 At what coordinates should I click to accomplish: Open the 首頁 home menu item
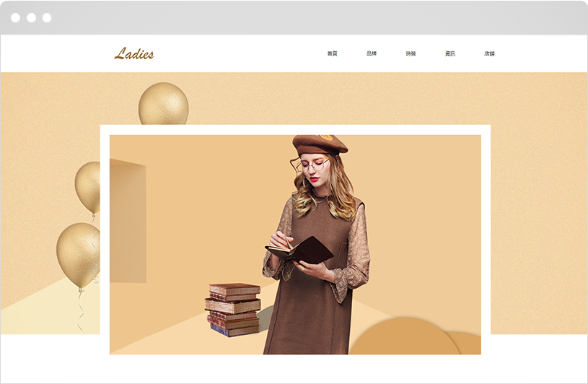coord(333,53)
